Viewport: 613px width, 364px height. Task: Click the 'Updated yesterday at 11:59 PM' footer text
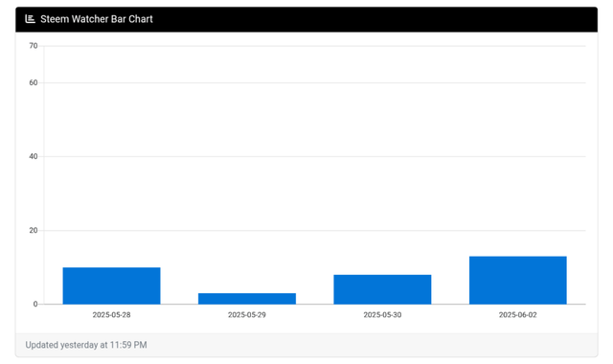[86, 345]
